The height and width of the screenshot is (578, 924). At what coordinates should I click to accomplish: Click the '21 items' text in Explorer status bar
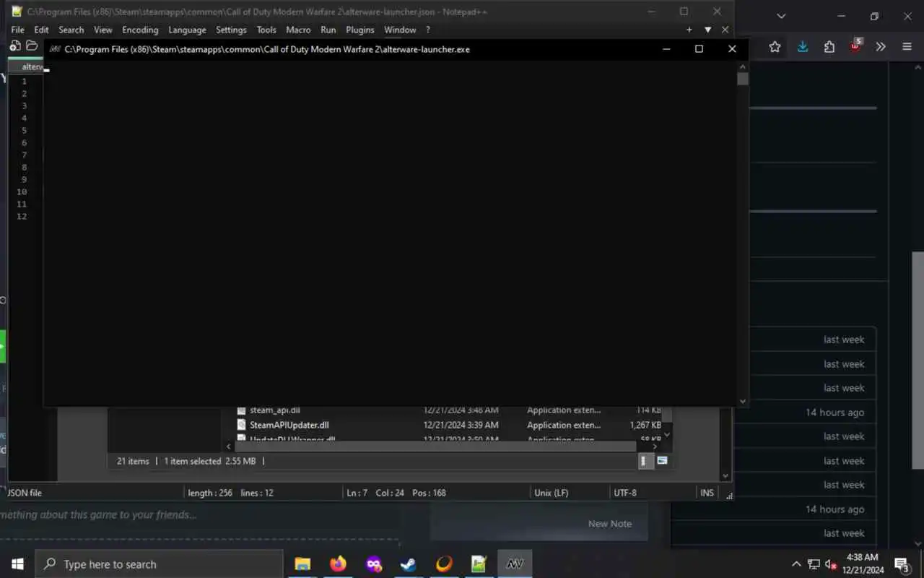[x=133, y=461]
